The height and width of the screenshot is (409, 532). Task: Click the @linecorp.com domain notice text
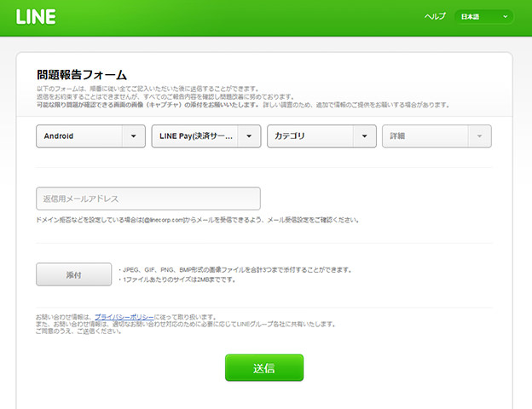click(197, 220)
